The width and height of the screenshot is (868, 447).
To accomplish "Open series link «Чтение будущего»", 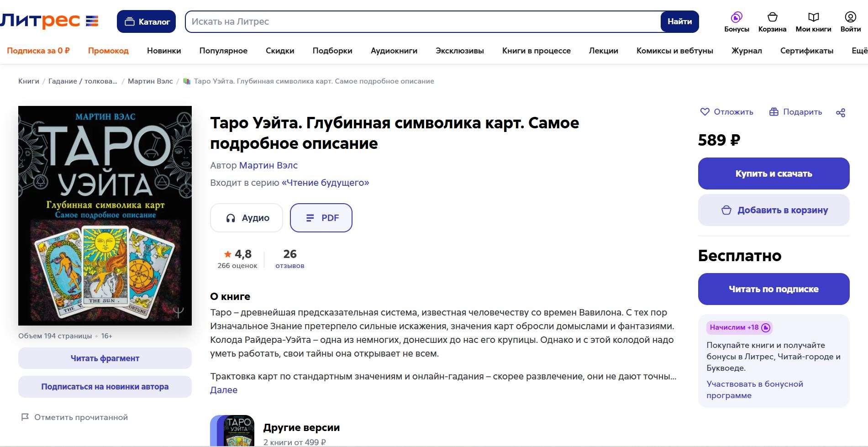I will tap(325, 183).
